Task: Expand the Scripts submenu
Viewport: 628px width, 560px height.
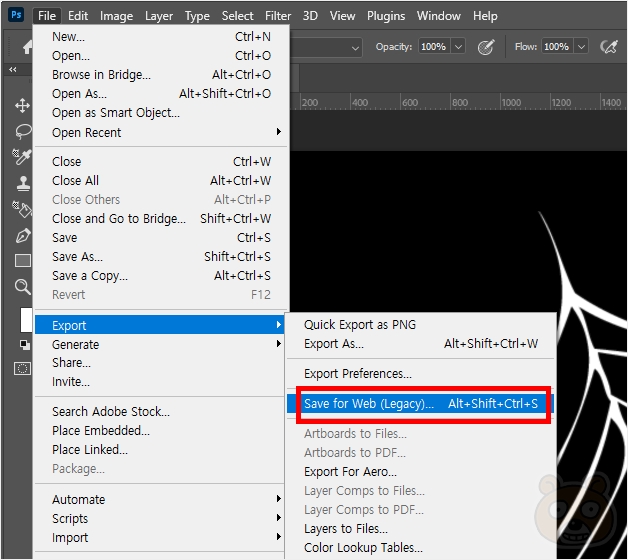Action: (160, 518)
